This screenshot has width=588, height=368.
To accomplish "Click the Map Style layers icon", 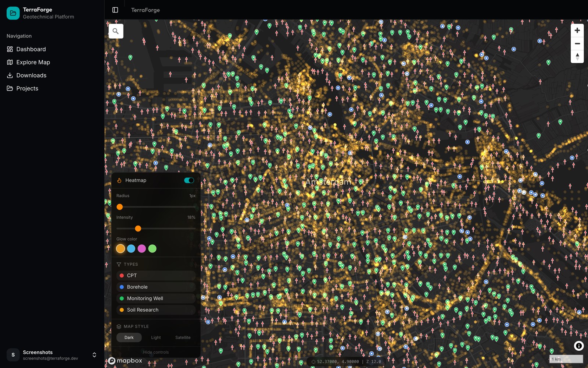I will point(119,326).
